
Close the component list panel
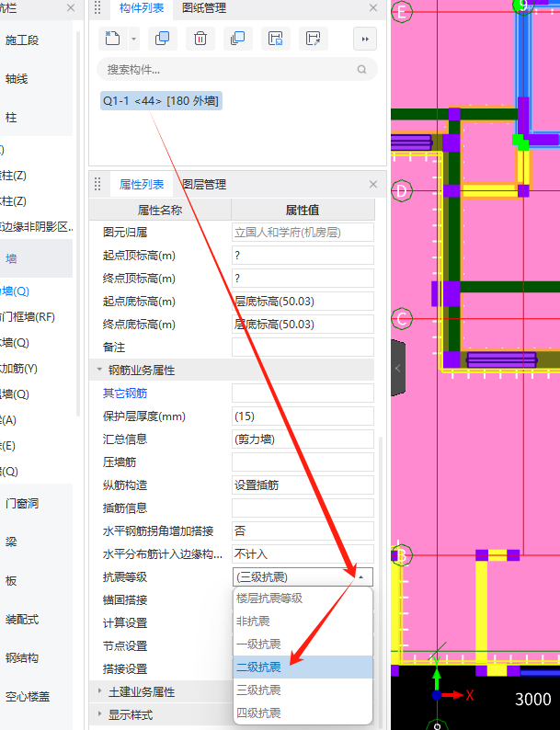tap(372, 8)
